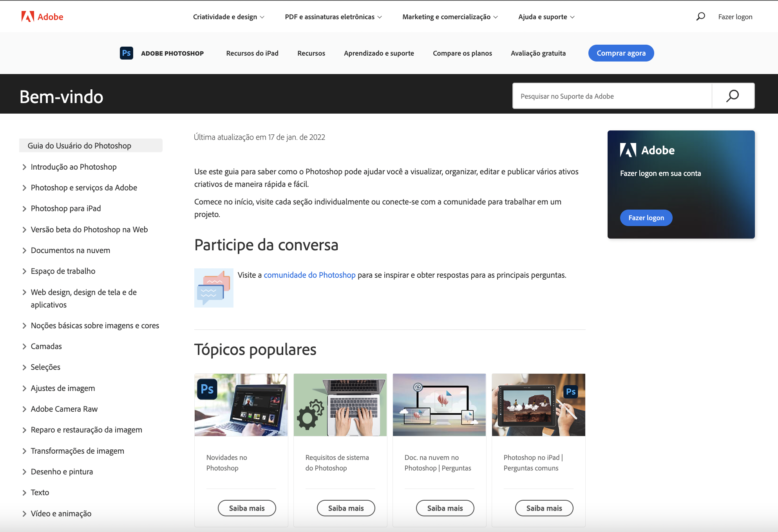The width and height of the screenshot is (778, 532).
Task: Expand Reparo e restauração da imagem
Action: (x=82, y=430)
